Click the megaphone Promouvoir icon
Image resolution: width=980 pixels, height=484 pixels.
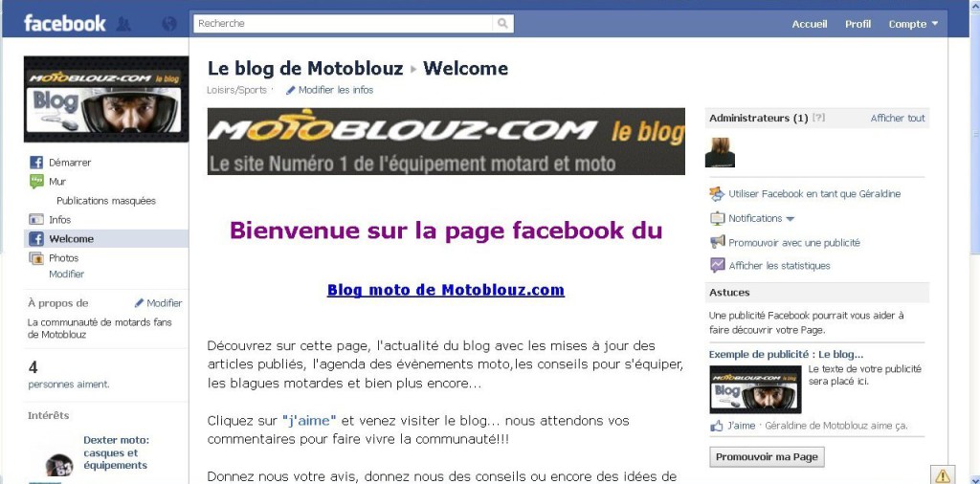[717, 242]
